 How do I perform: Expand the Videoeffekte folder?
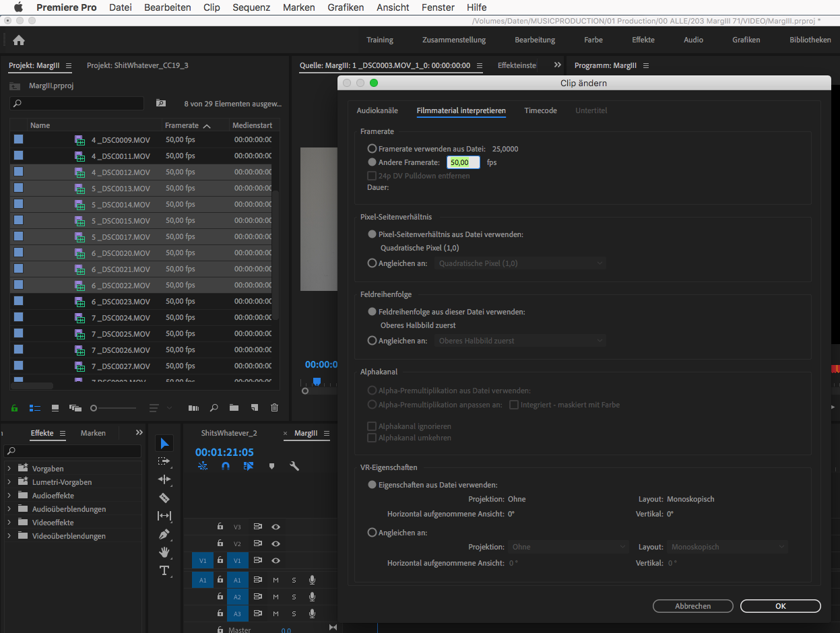[x=9, y=523]
